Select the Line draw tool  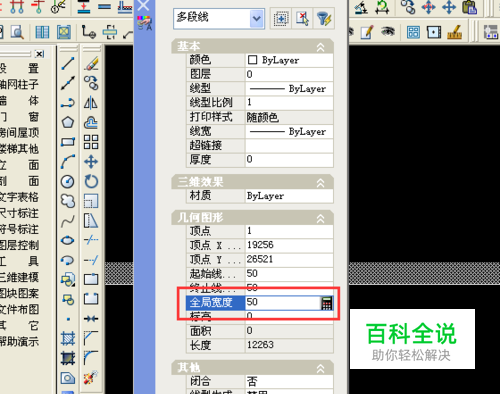(68, 63)
